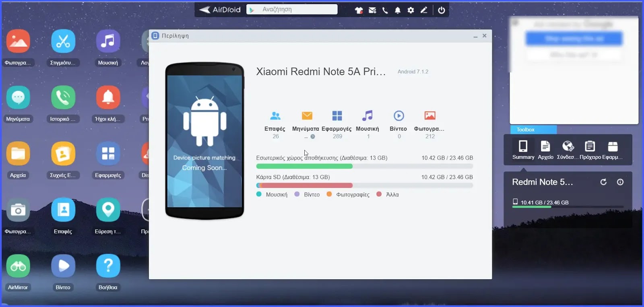Image resolution: width=644 pixels, height=307 pixels.
Task: Open the Συχνές Επαφές frequent contacts icon
Action: 63,154
